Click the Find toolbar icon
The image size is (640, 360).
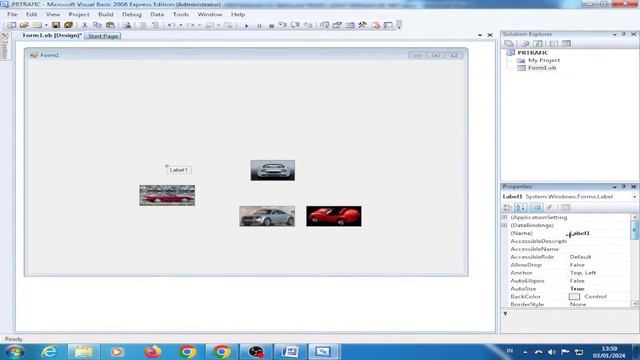[x=127, y=25]
